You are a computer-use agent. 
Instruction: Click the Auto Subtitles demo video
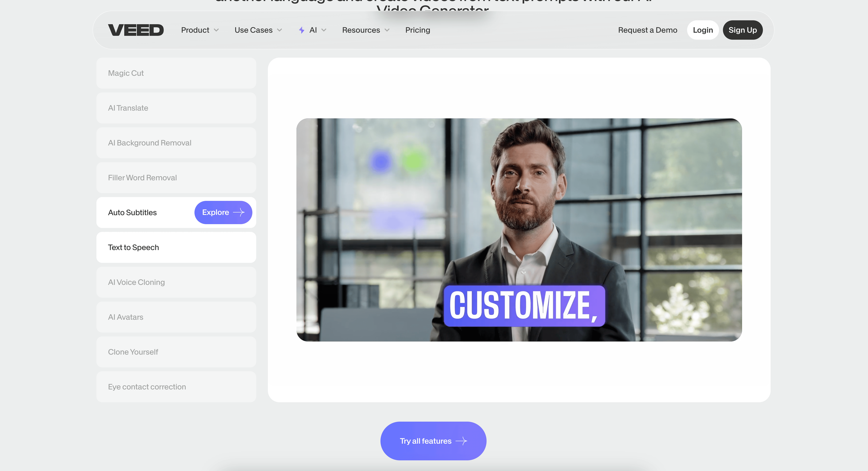point(519,230)
